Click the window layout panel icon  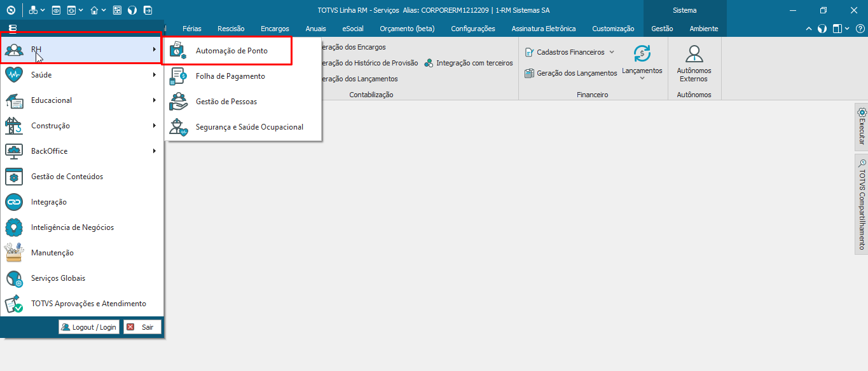tap(837, 29)
